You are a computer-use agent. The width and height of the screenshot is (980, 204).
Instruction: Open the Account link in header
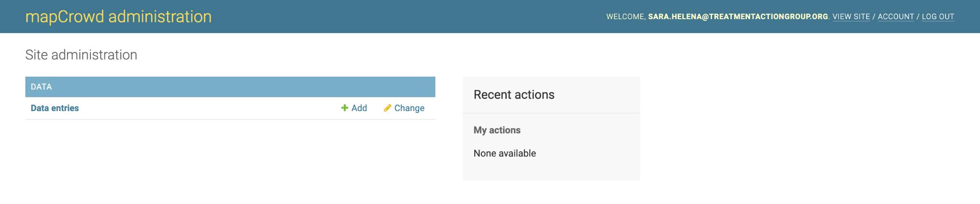point(896,17)
